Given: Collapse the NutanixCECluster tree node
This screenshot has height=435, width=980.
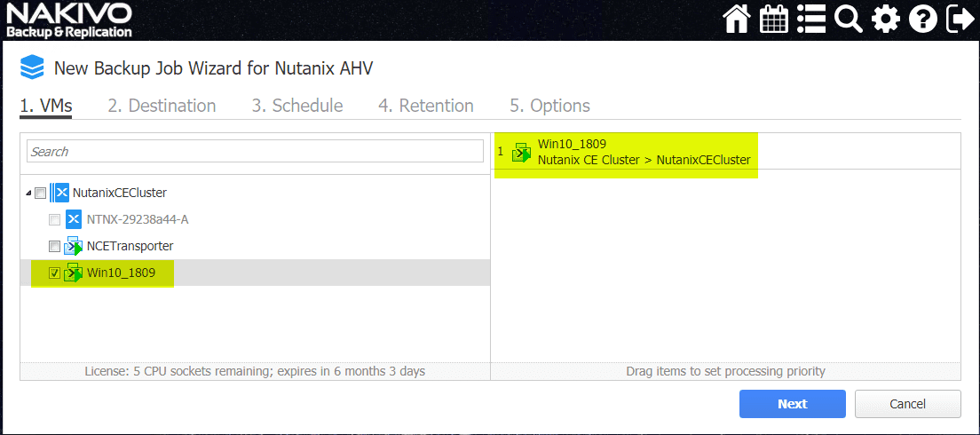Looking at the screenshot, I should pyautogui.click(x=28, y=193).
